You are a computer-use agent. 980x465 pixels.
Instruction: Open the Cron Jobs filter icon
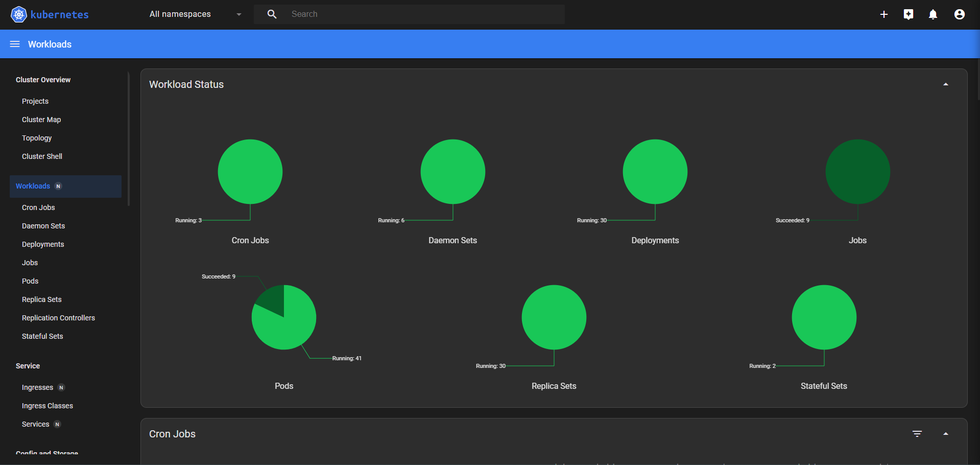click(x=917, y=433)
